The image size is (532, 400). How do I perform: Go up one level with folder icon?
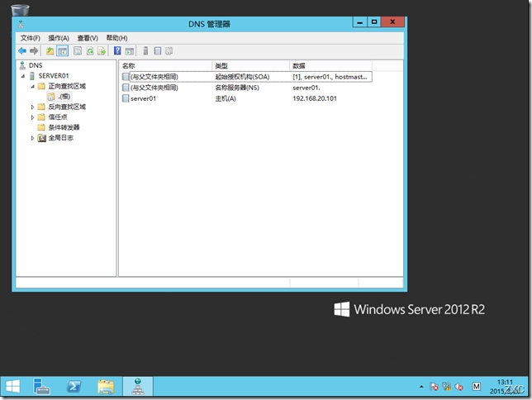click(x=50, y=51)
